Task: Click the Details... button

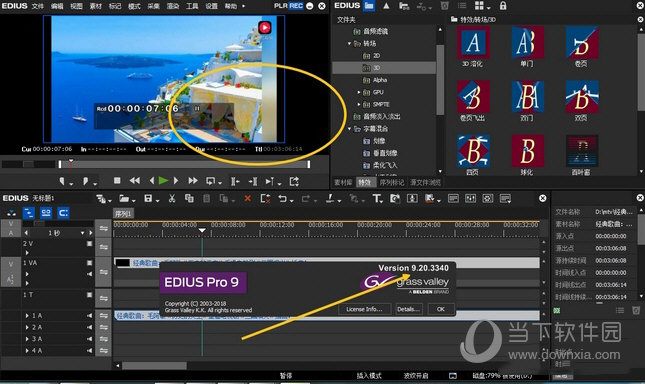Action: 408,309
